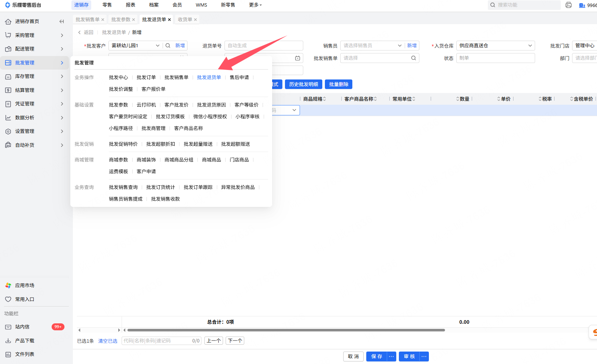Close the 批发退货单 tab

169,20
